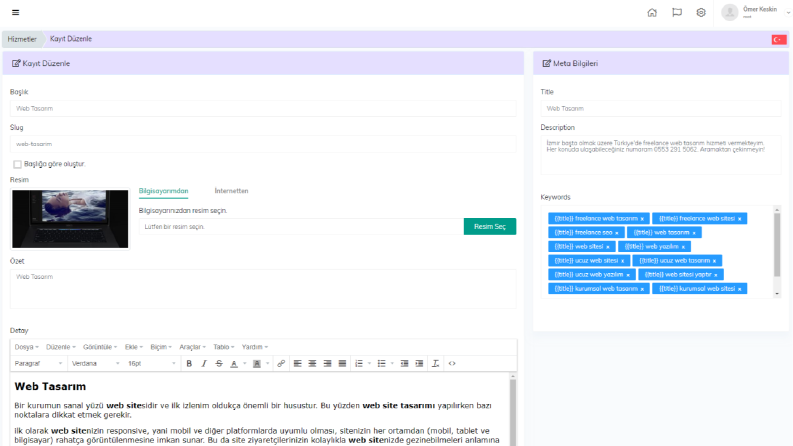Open the Araçlar editor menu
Screen dimensions: 793x446
192,347
